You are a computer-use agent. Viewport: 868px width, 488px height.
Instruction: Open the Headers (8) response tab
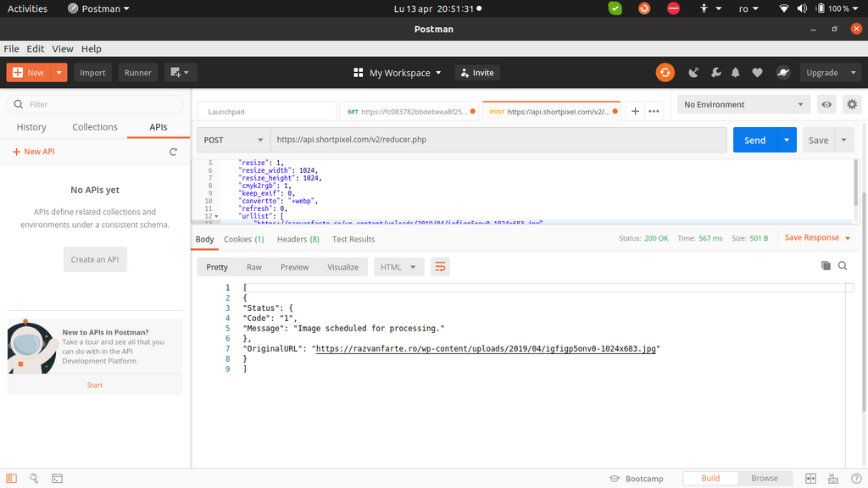point(298,240)
